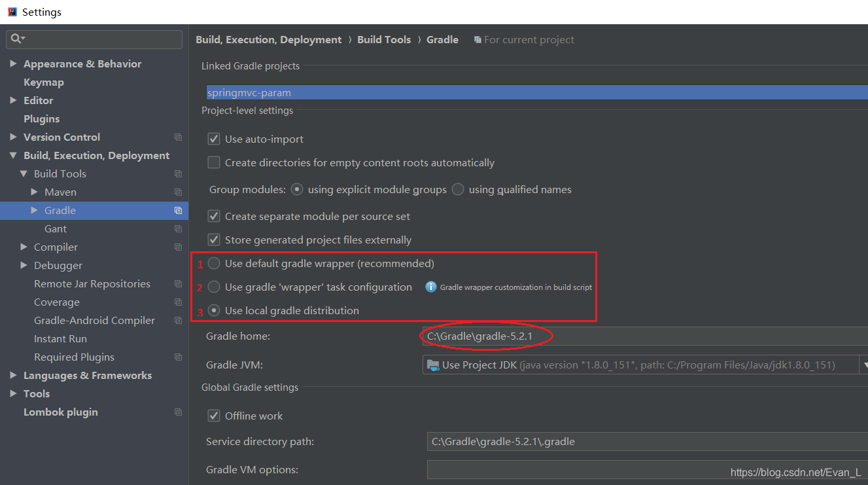Click project-level icon on selected Gradle row
Image resolution: width=868 pixels, height=485 pixels.
[x=178, y=210]
